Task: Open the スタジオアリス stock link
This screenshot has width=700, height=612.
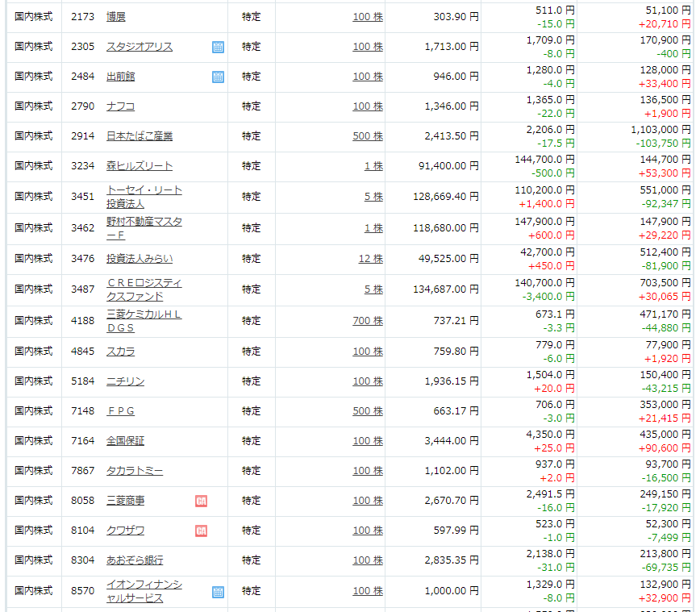Action: click(140, 47)
